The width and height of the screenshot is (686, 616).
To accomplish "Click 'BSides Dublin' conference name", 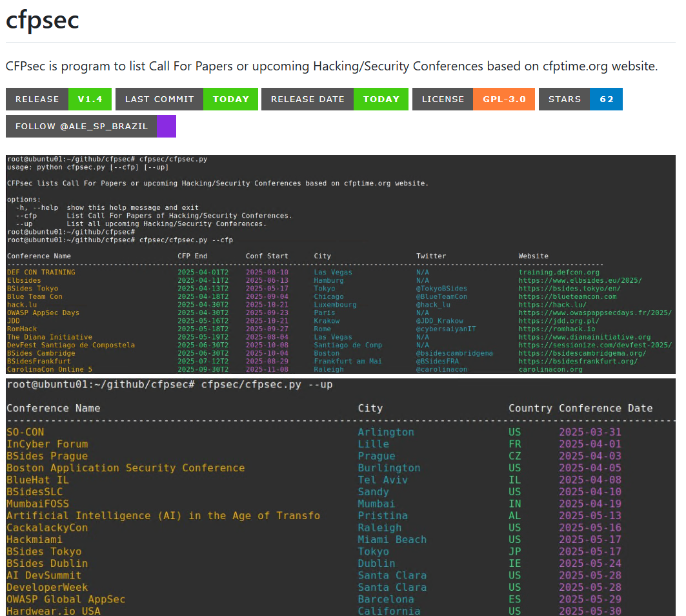I will click(x=47, y=564).
